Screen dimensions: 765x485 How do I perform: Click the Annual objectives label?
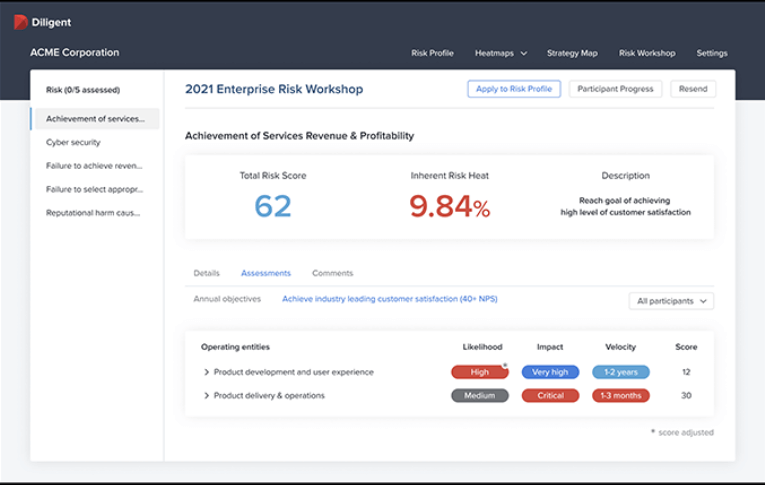pos(227,299)
